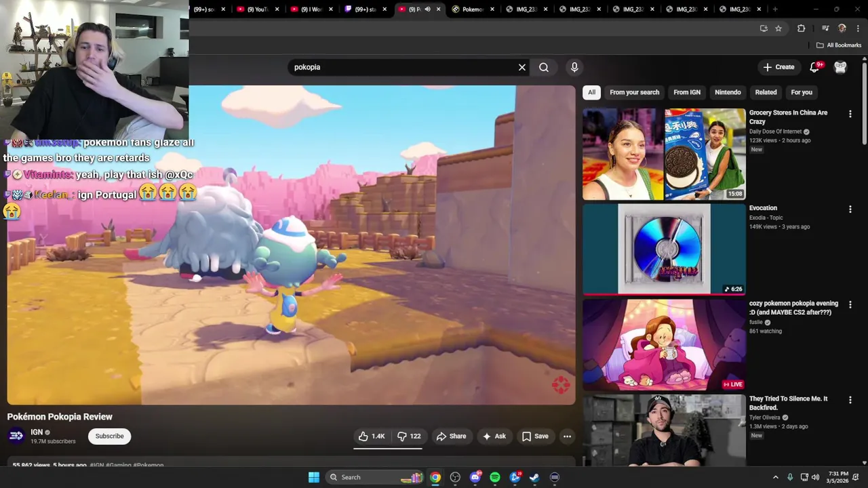The width and height of the screenshot is (868, 488).
Task: Open options for cozy pokemon pokopia stream
Action: 850,305
